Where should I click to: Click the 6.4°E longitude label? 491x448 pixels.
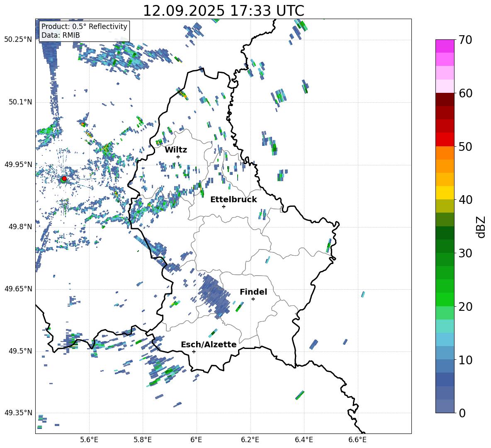304,440
